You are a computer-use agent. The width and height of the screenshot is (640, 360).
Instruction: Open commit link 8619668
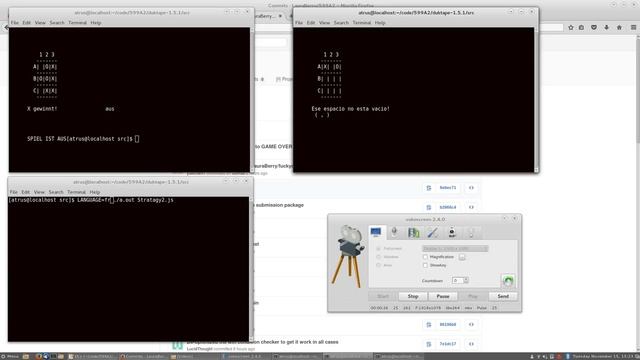[448, 324]
